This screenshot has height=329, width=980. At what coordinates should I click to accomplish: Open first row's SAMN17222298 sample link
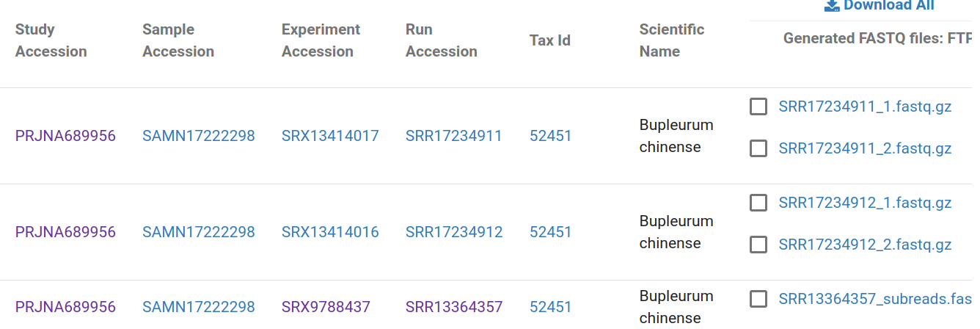click(199, 136)
